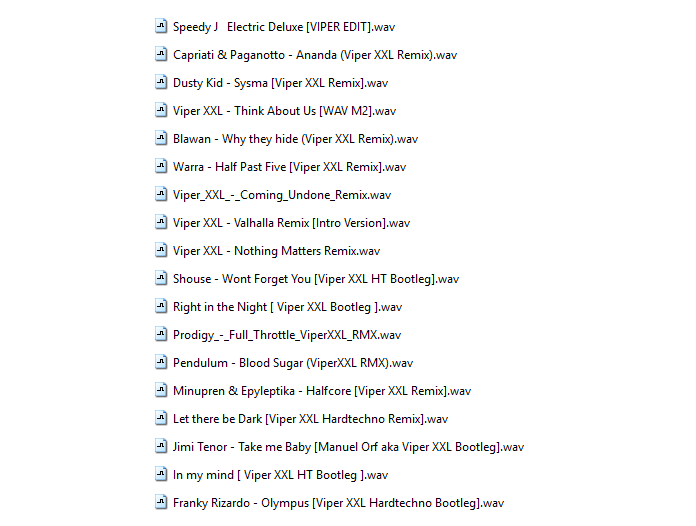Viewport: 696px width, 526px height.
Task: Click "Let there be Dark [Viper XXL Hardtechno Remix].wav"
Action: 311,419
